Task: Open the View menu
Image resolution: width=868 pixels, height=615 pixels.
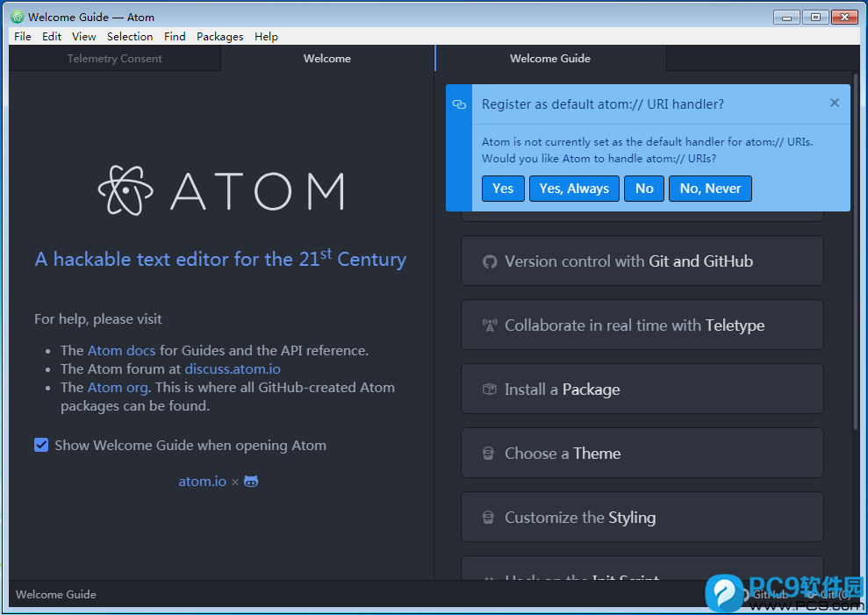Action: pyautogui.click(x=84, y=37)
